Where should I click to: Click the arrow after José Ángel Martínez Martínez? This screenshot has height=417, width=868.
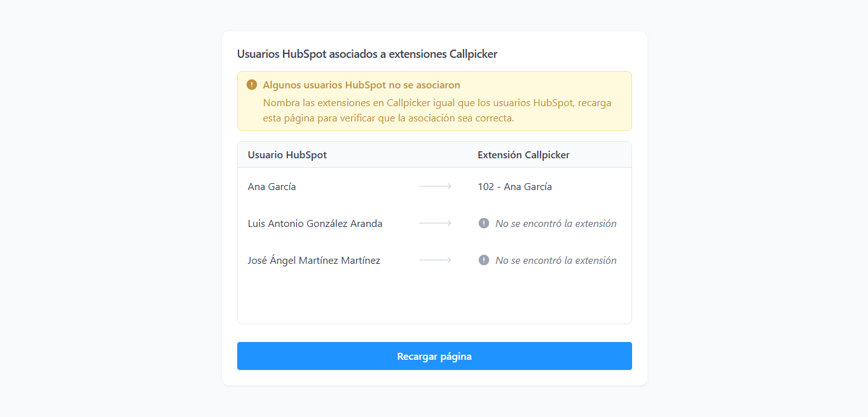pyautogui.click(x=436, y=260)
